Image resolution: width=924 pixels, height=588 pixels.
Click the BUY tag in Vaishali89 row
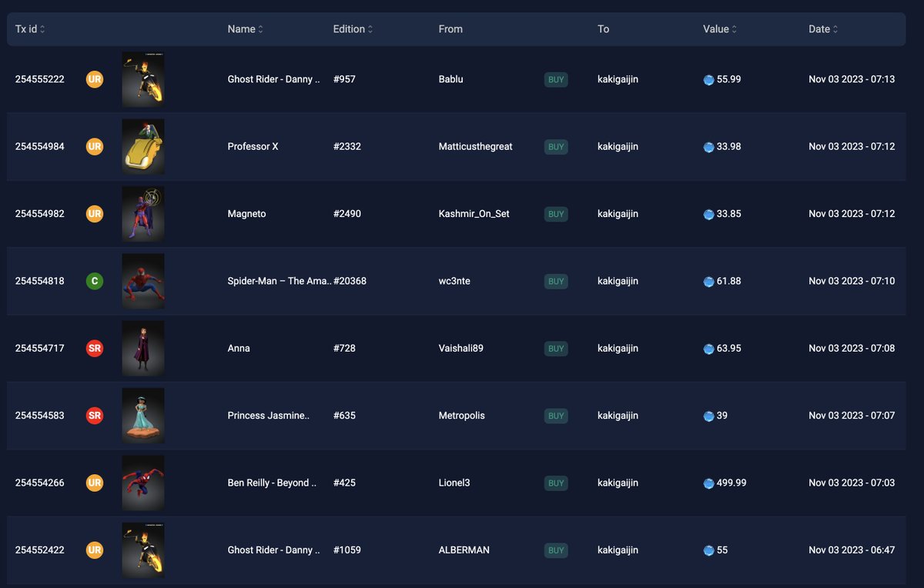click(556, 348)
